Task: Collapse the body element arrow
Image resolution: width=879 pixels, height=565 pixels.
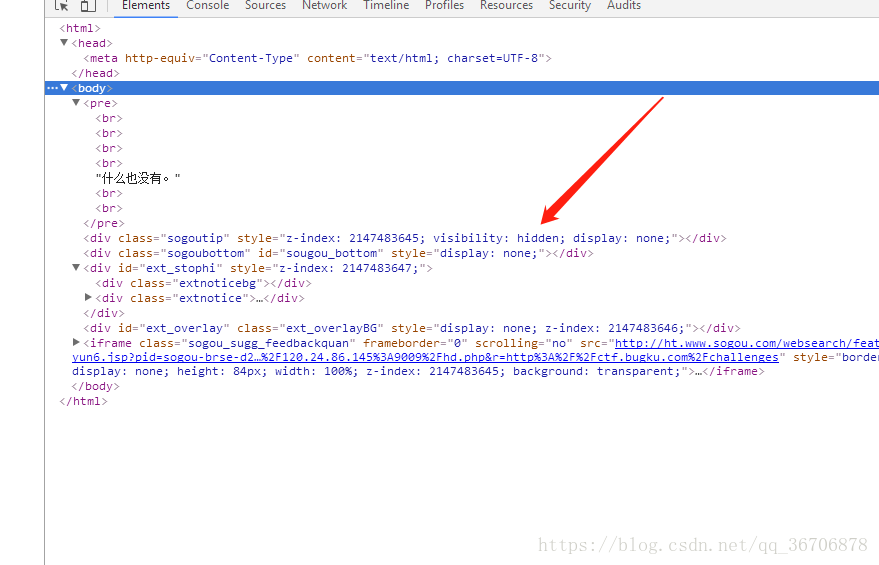Action: 64,87
